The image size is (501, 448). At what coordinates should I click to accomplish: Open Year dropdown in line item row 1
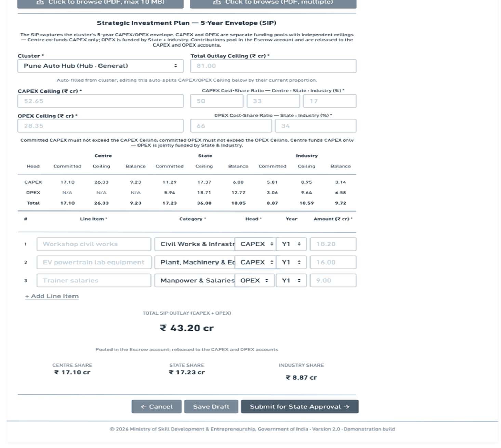click(x=291, y=244)
